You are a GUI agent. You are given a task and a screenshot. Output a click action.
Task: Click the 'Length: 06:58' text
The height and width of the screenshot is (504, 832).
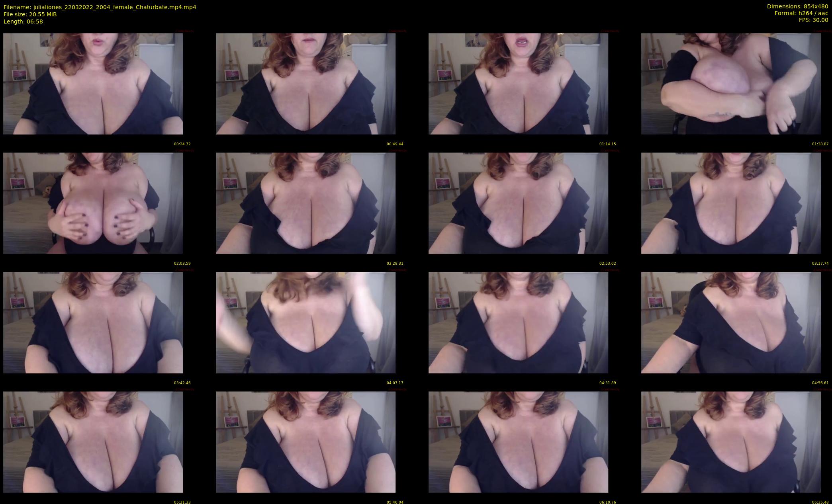[23, 21]
